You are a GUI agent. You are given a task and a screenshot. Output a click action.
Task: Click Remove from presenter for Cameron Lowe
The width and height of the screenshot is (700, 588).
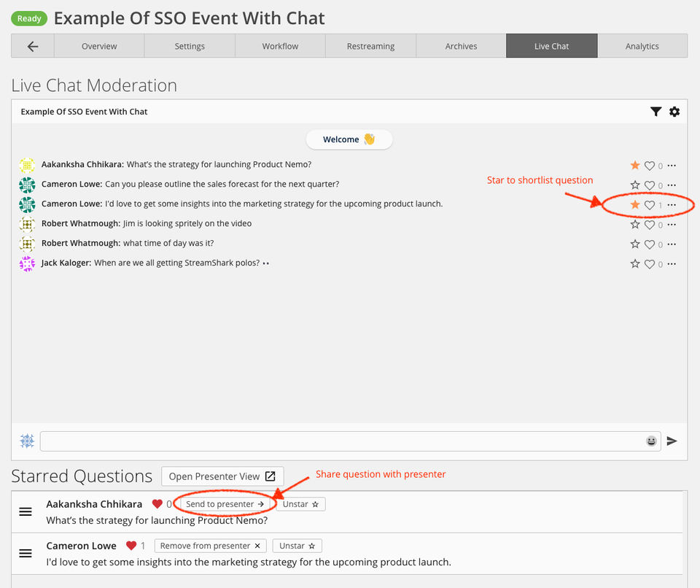click(210, 546)
